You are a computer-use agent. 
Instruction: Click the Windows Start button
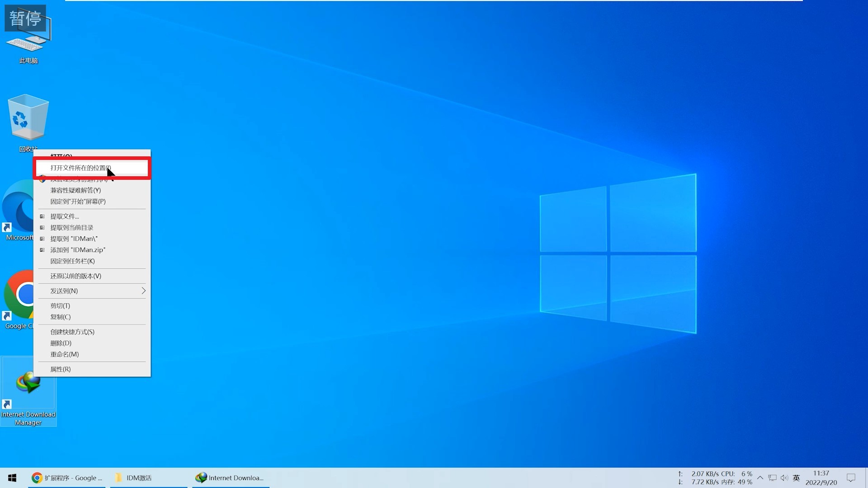[12, 478]
